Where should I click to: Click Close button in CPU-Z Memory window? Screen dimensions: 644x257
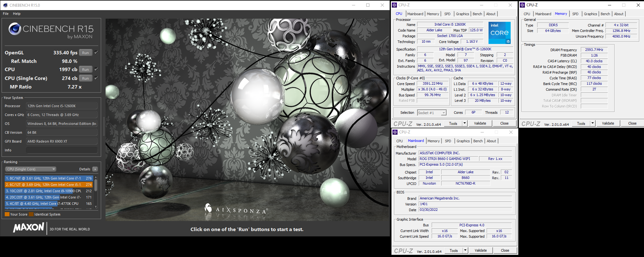632,123
